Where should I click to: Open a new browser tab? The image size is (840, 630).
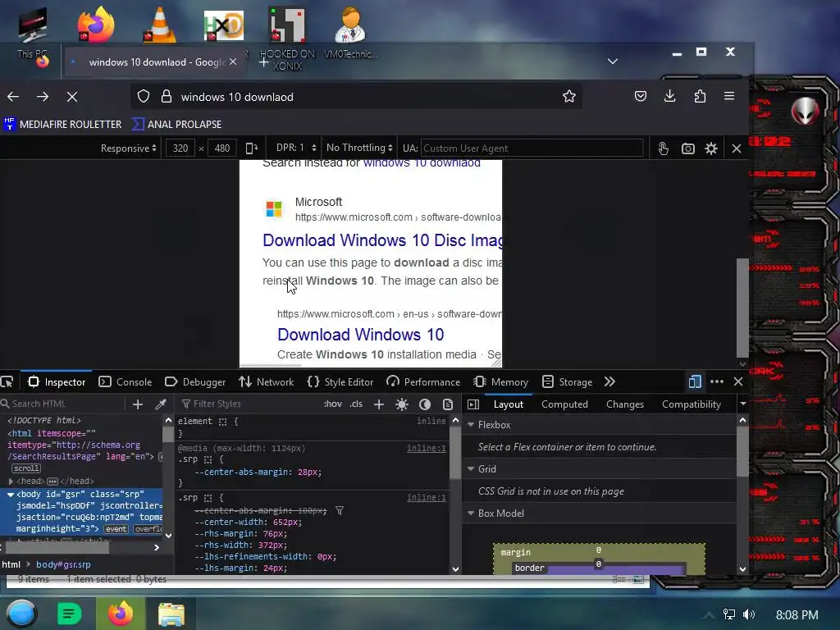pos(263,62)
